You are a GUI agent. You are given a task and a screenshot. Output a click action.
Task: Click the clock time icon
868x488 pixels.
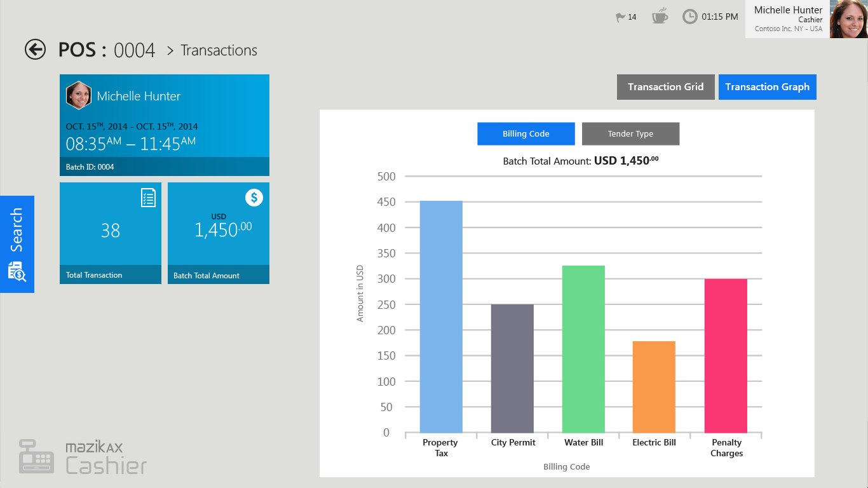689,17
